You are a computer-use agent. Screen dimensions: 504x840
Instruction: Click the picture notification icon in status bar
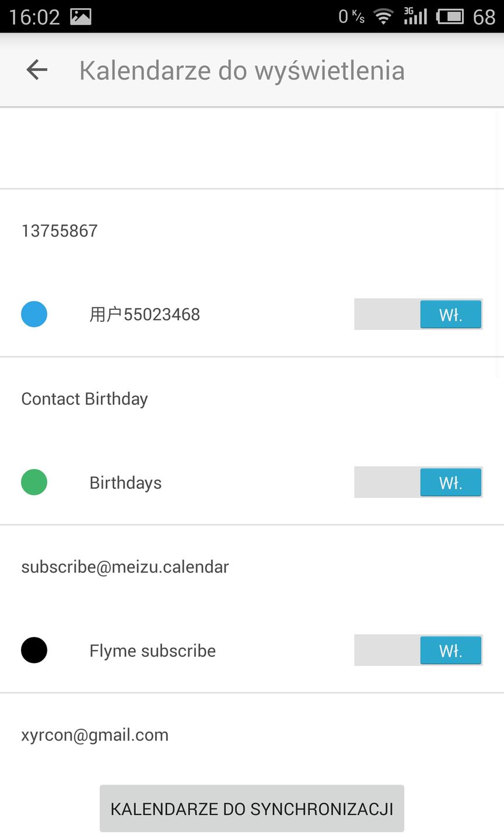pyautogui.click(x=80, y=17)
